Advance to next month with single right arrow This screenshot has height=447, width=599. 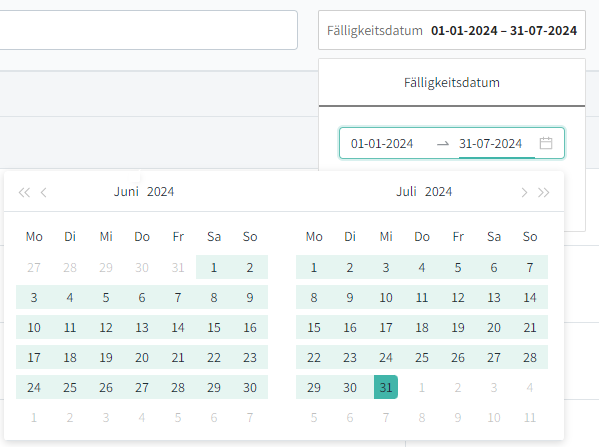(524, 192)
